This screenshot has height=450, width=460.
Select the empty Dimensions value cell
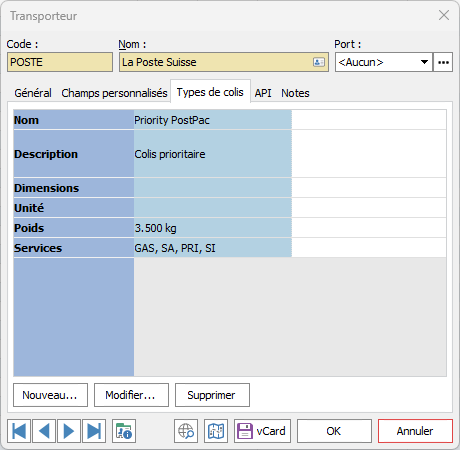pyautogui.click(x=213, y=188)
